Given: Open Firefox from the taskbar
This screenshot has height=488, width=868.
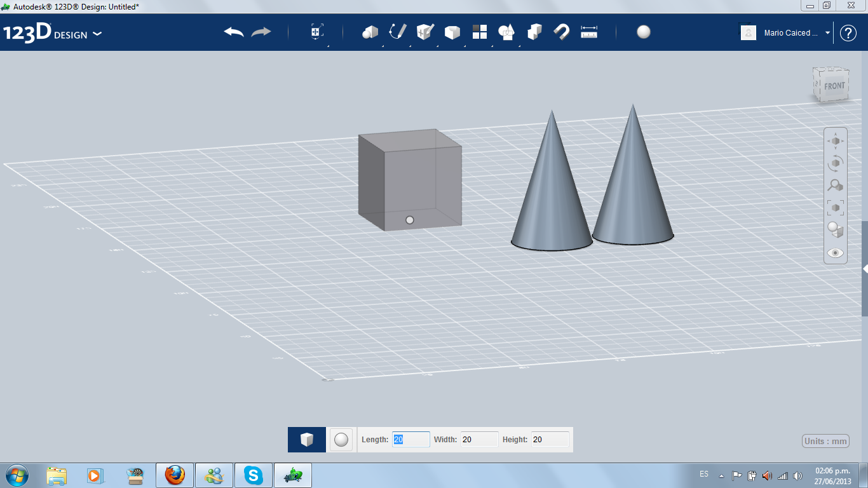Looking at the screenshot, I should [x=175, y=475].
